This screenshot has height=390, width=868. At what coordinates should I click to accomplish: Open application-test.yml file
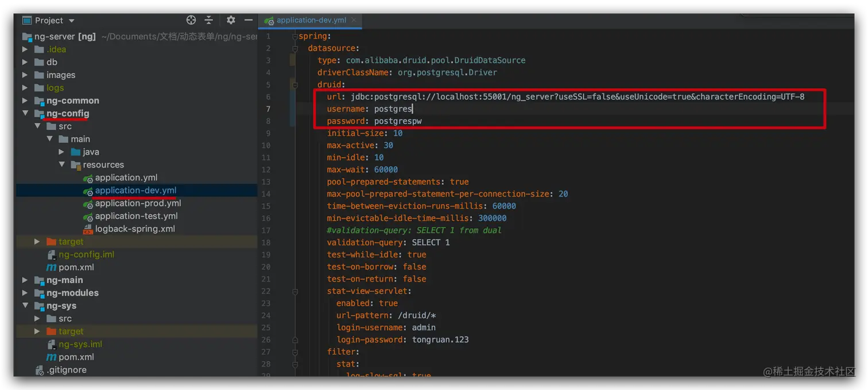point(137,216)
